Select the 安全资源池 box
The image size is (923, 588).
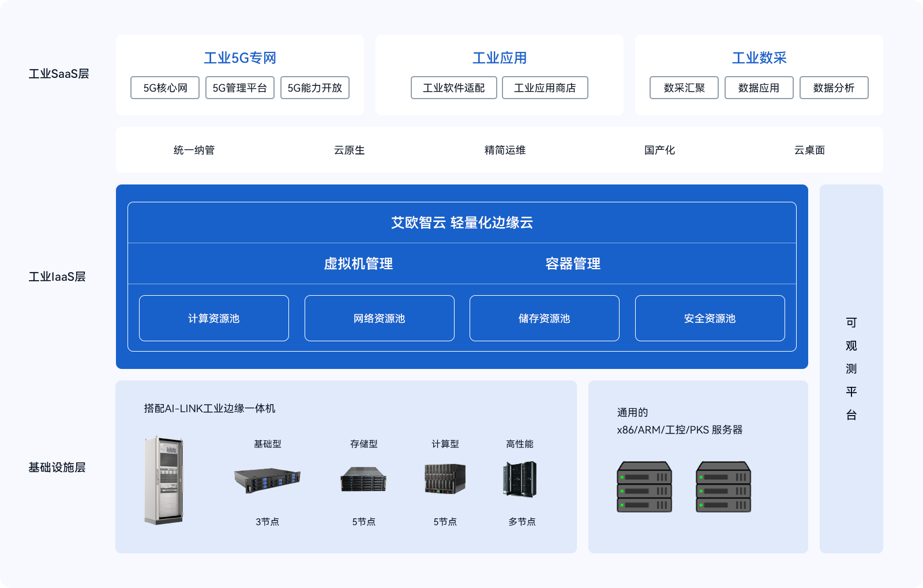710,318
